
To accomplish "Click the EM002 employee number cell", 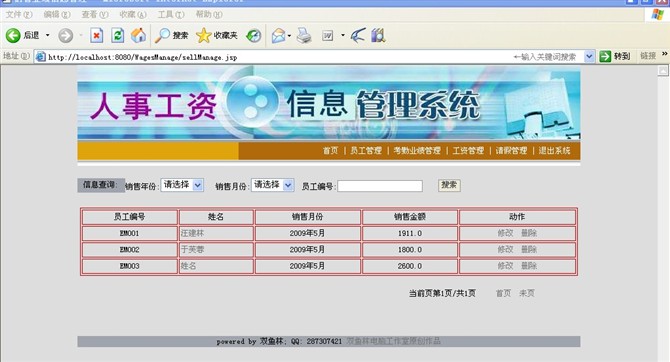I will (129, 250).
